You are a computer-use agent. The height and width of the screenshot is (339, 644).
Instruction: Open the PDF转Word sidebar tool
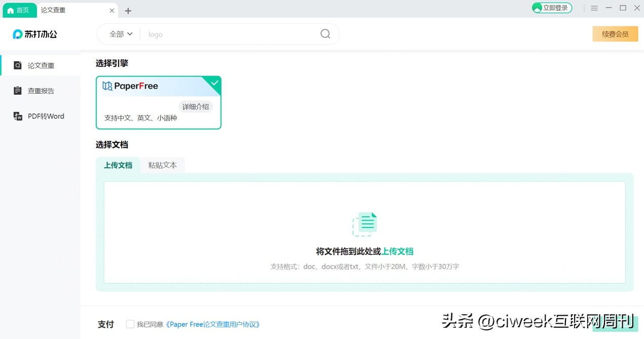[x=18, y=116]
